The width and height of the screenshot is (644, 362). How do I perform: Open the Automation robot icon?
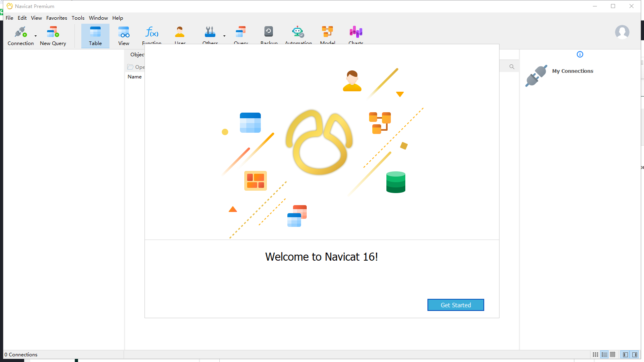tap(298, 32)
